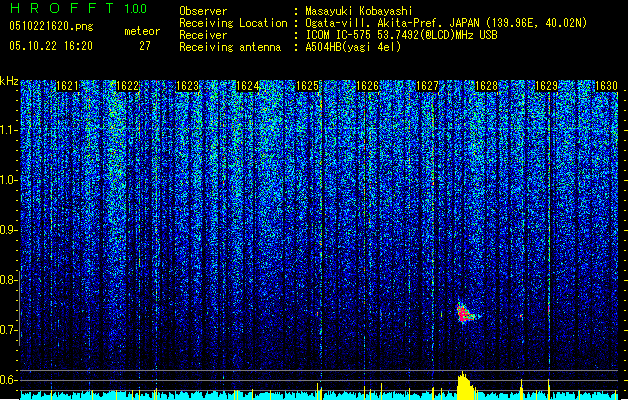Click the 1625 time marker

(x=307, y=86)
